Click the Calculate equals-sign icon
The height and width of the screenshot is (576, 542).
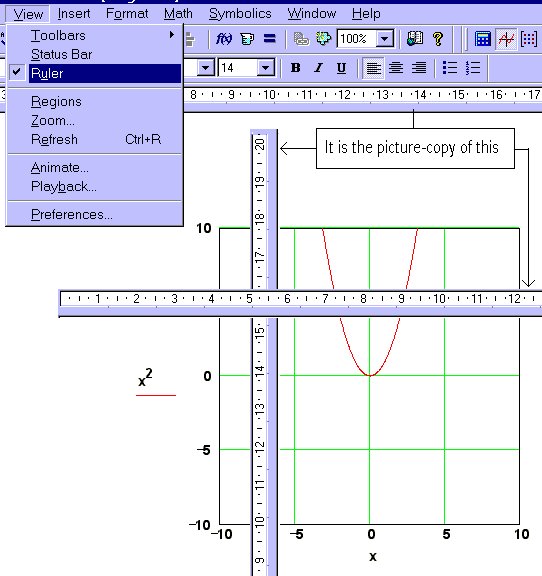click(x=270, y=39)
